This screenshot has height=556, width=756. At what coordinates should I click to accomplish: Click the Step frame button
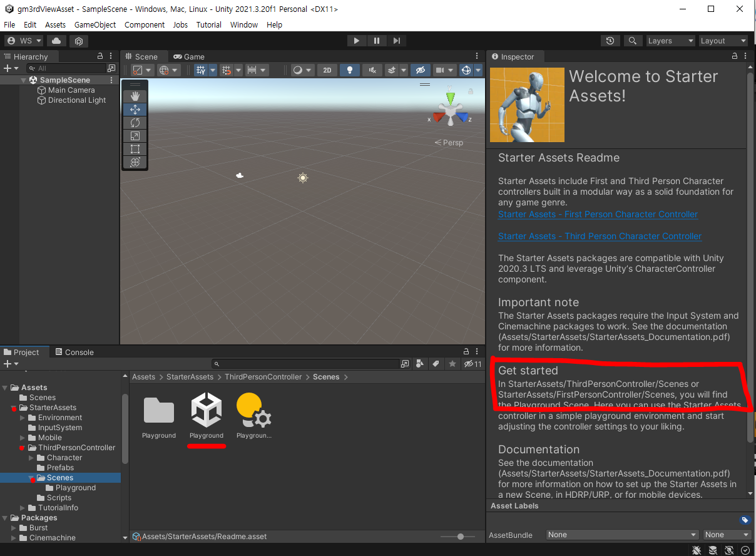click(x=397, y=41)
